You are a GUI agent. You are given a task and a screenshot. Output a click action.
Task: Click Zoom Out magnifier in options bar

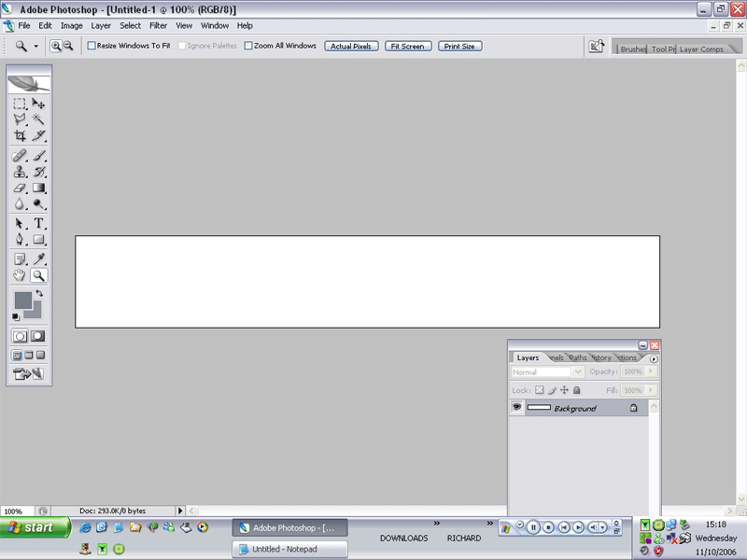pyautogui.click(x=68, y=46)
